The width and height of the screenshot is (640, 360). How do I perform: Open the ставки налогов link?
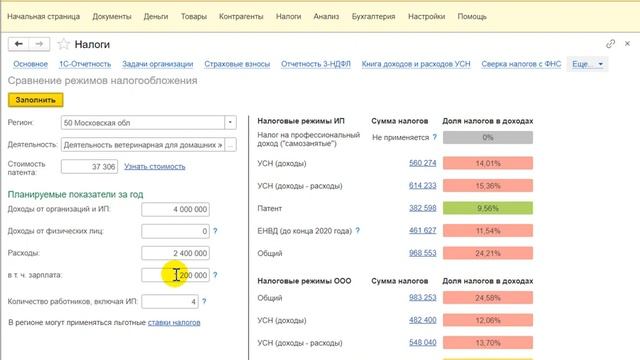tap(174, 322)
